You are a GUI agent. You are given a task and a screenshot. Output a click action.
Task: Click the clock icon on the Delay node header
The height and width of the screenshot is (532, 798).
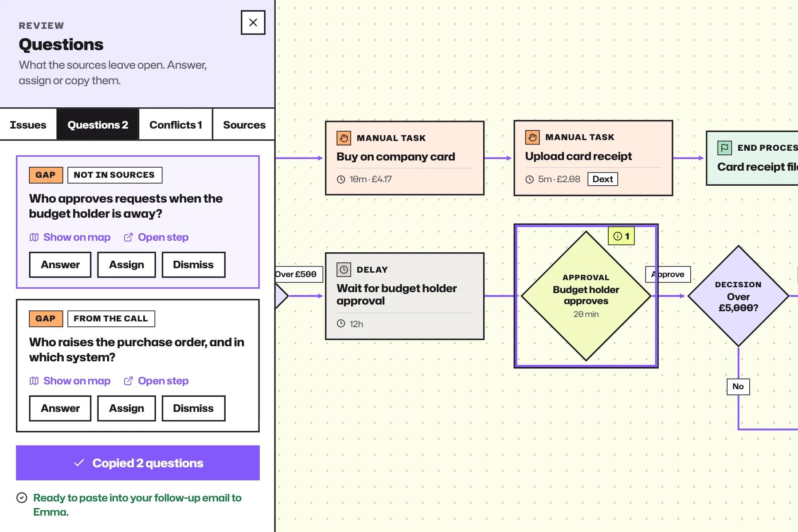[344, 270]
